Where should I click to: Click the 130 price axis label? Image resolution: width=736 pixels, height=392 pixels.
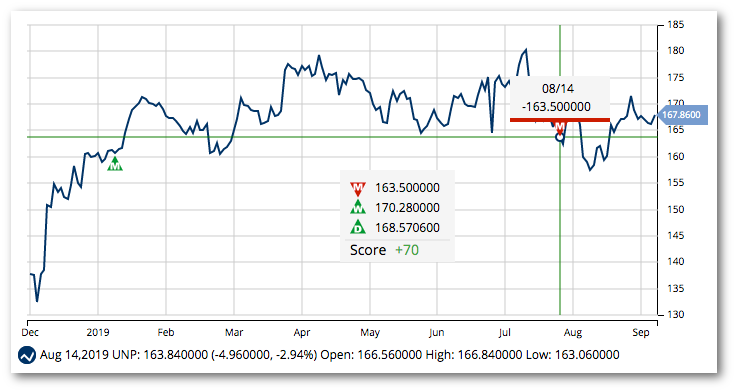[676, 315]
